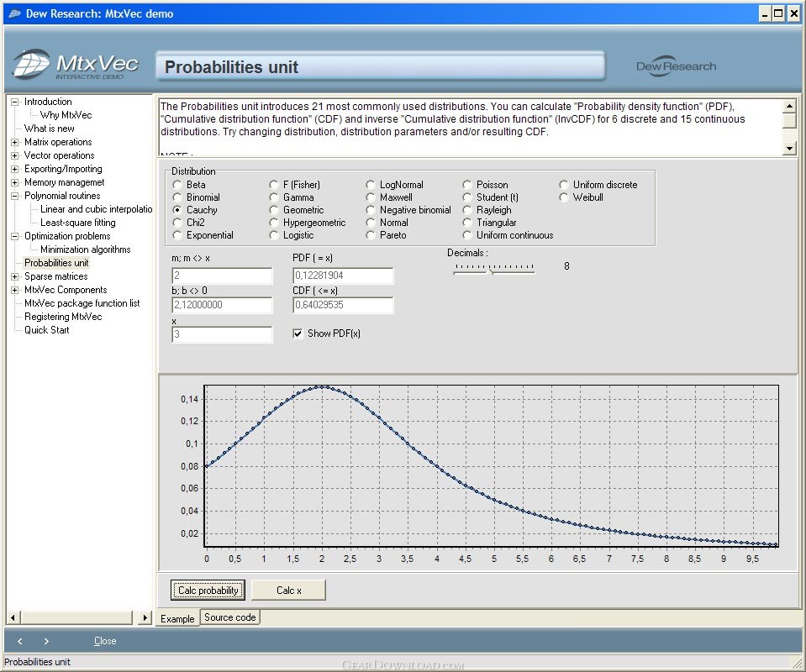Click the MtxVec logo
Image resolution: width=806 pixels, height=672 pixels.
76,66
